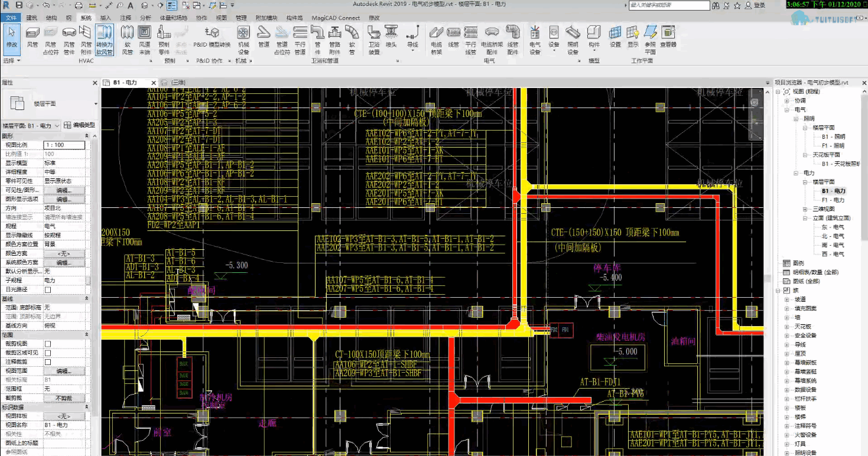Open the 楼层平面: B1 - 电力 dropdown
The image size is (868, 456).
31,126
